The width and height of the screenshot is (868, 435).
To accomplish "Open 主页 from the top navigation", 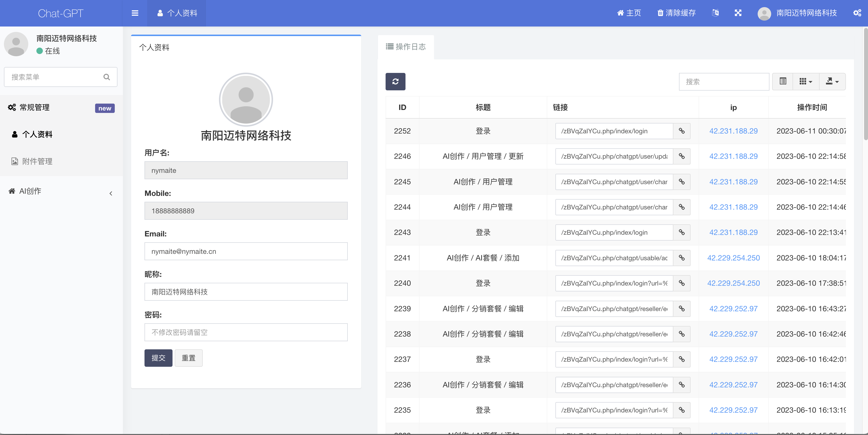I will pos(629,13).
